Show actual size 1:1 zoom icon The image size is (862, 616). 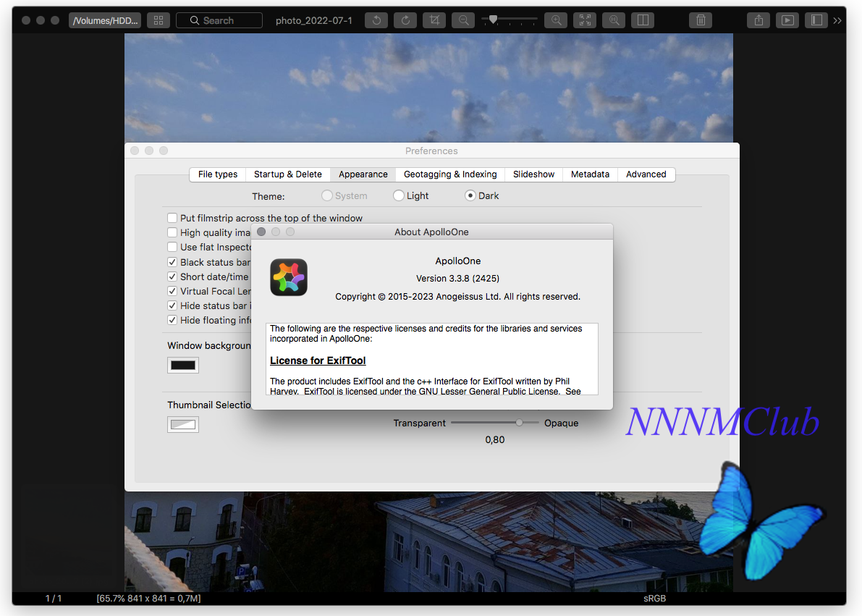tap(614, 20)
